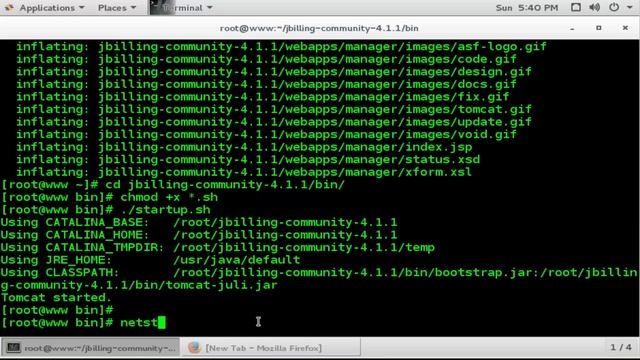This screenshot has width=640, height=360.
Task: Expand the Terminal dropdown arrow
Action: (x=210, y=8)
